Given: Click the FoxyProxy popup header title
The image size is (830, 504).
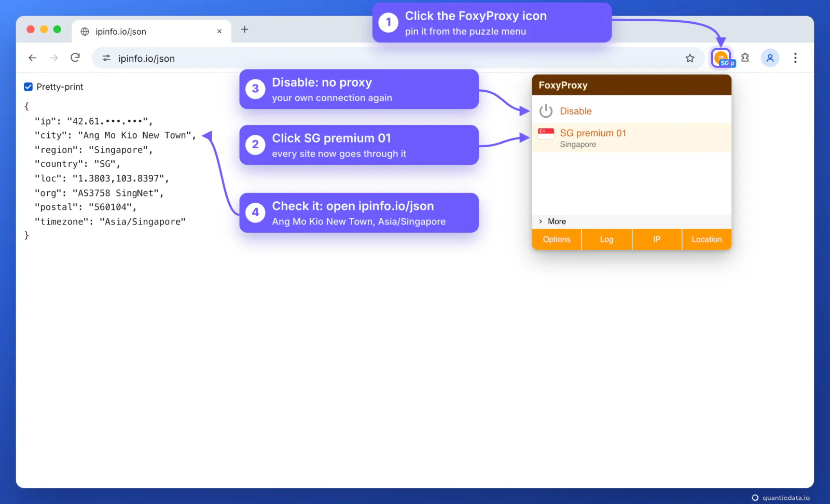Looking at the screenshot, I should coord(563,85).
